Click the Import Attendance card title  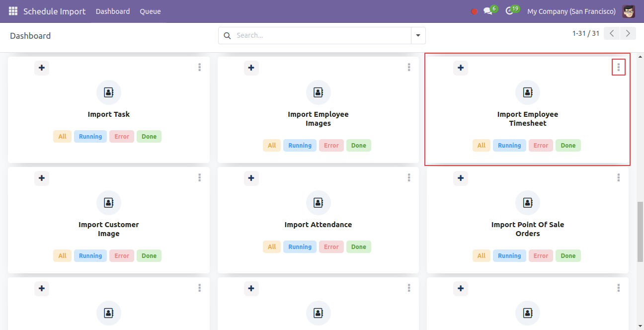click(x=319, y=225)
